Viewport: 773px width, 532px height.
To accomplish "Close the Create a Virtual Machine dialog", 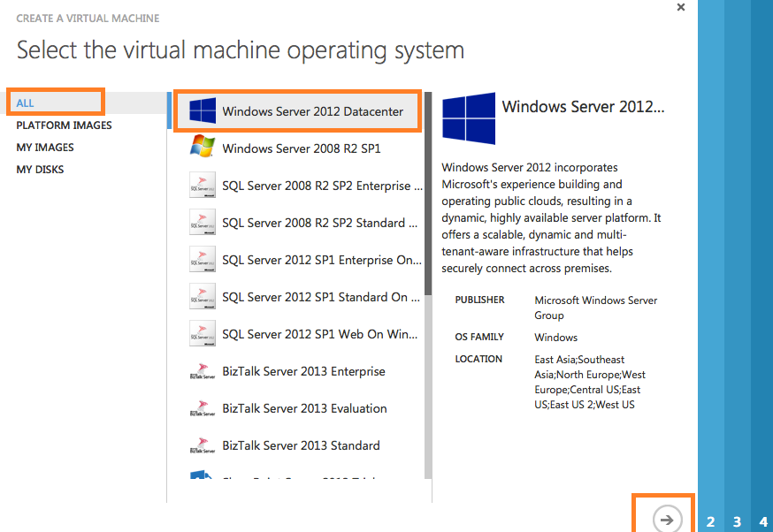I will click(681, 7).
